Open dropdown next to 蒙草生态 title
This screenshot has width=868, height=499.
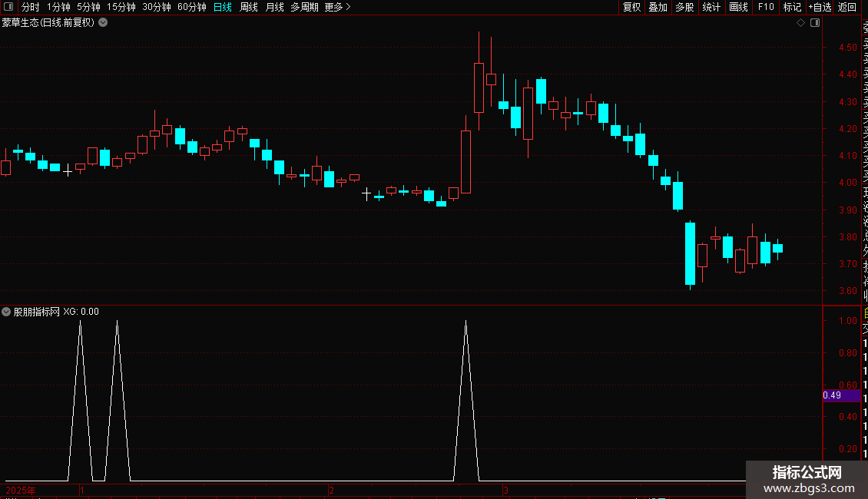[103, 23]
